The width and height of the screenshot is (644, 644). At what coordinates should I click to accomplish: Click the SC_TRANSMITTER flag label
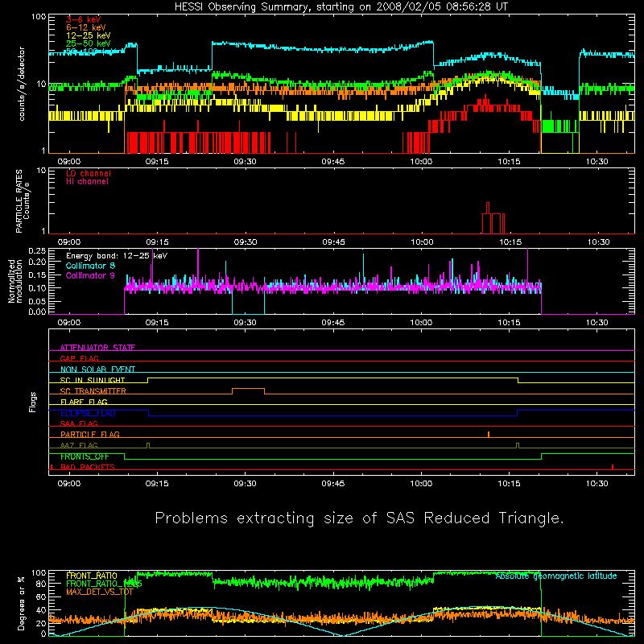(x=93, y=391)
